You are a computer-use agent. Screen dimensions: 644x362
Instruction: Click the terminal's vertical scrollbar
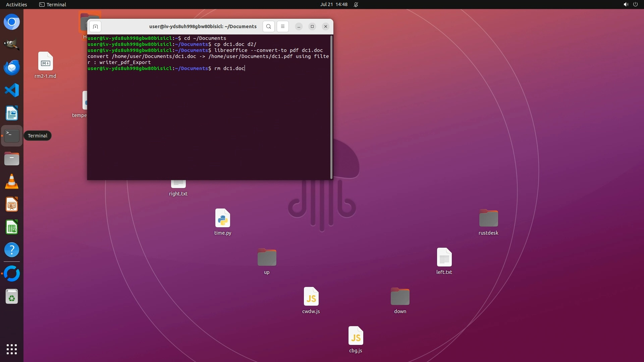[x=331, y=107]
